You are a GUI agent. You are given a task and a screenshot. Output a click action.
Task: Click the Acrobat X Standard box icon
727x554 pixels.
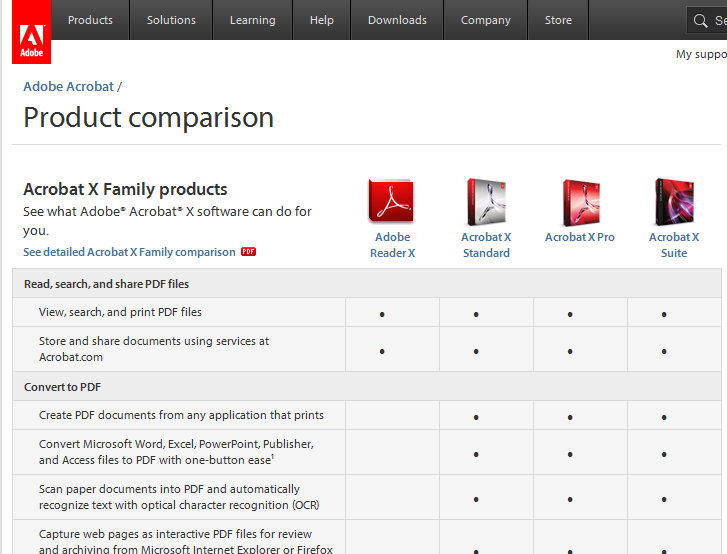coord(486,201)
